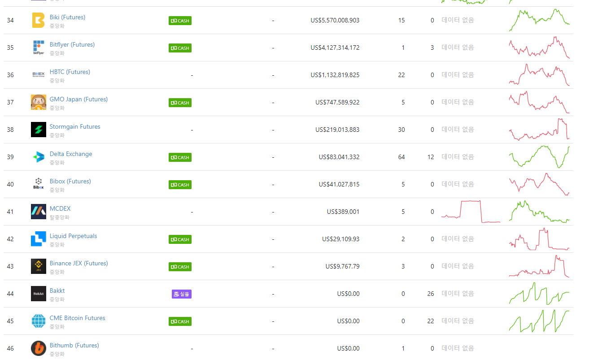The image size is (589, 364).
Task: Click the HBTC red volume sparkline chart
Action: pyautogui.click(x=539, y=75)
